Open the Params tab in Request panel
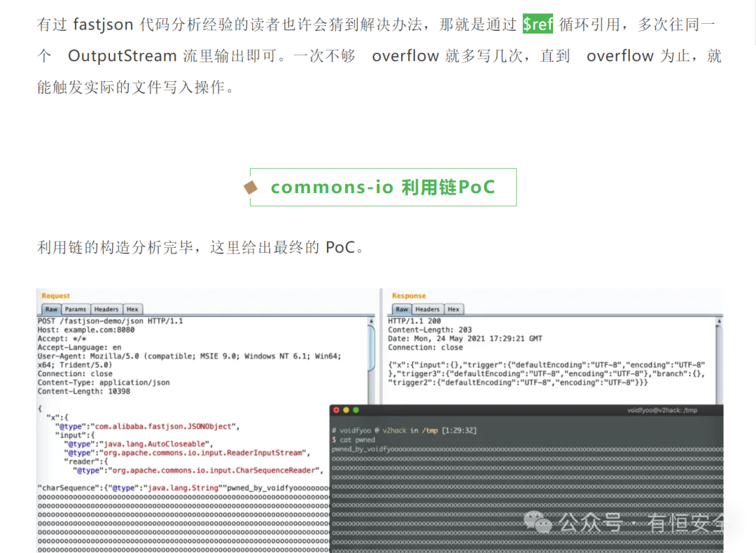Viewport: 756px width, 553px height. [75, 309]
